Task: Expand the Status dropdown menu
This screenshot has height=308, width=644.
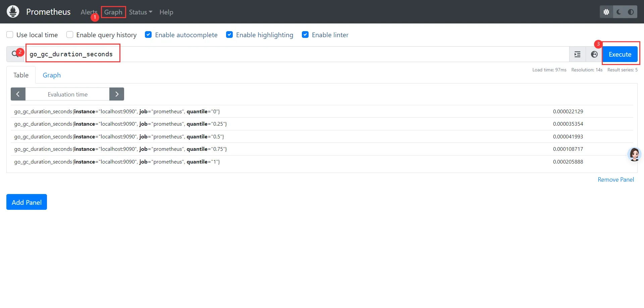Action: click(141, 12)
